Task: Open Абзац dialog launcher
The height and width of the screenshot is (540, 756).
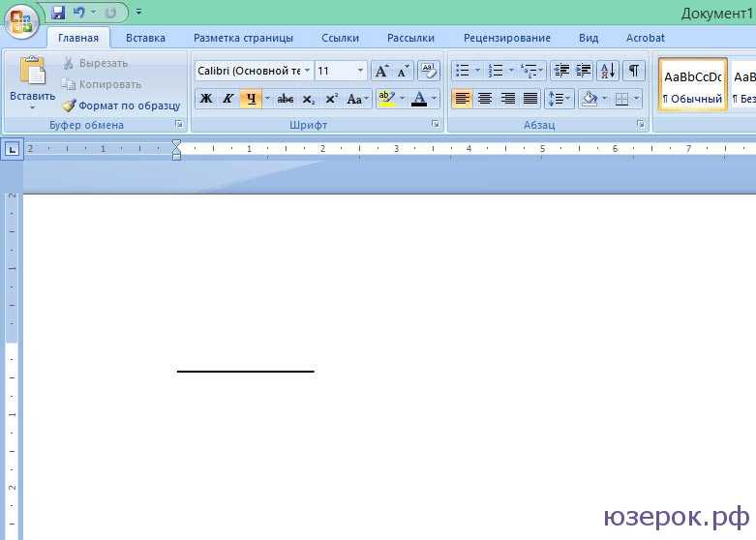Action: point(640,125)
